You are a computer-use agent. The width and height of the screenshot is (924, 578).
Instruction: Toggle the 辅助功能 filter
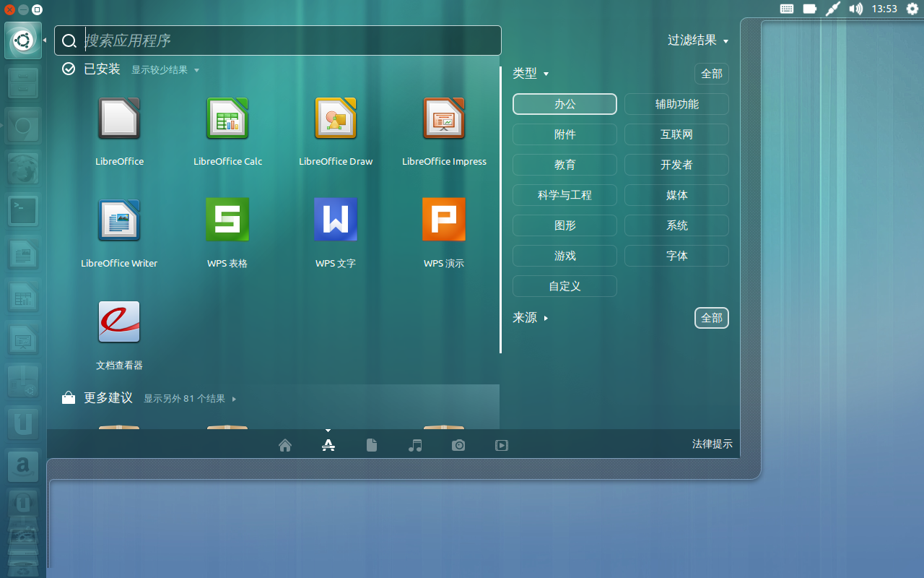pyautogui.click(x=676, y=104)
